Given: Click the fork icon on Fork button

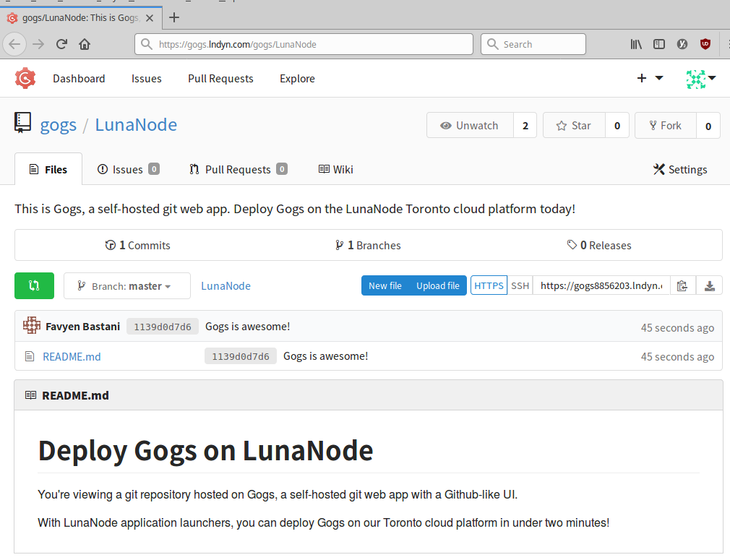Looking at the screenshot, I should (x=653, y=125).
